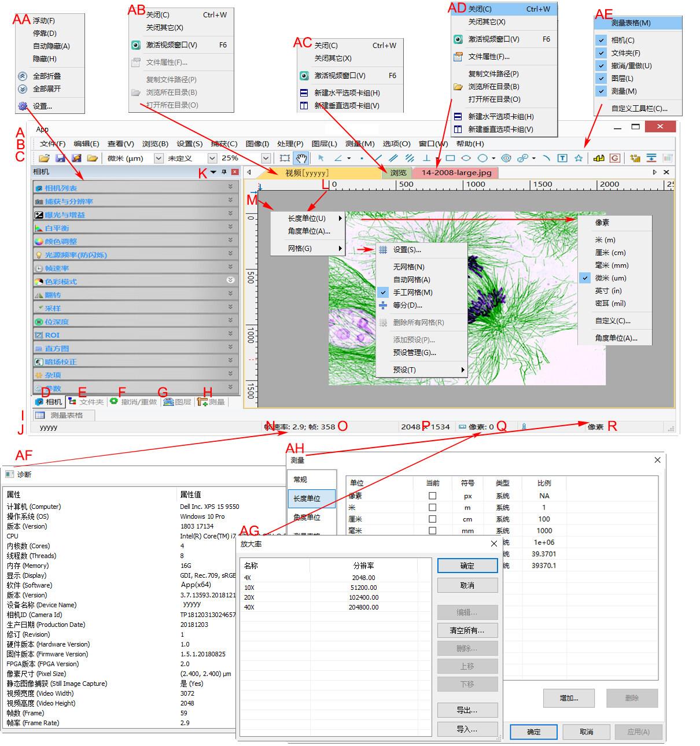
Task: Click the 增加... button
Action: pos(569,698)
